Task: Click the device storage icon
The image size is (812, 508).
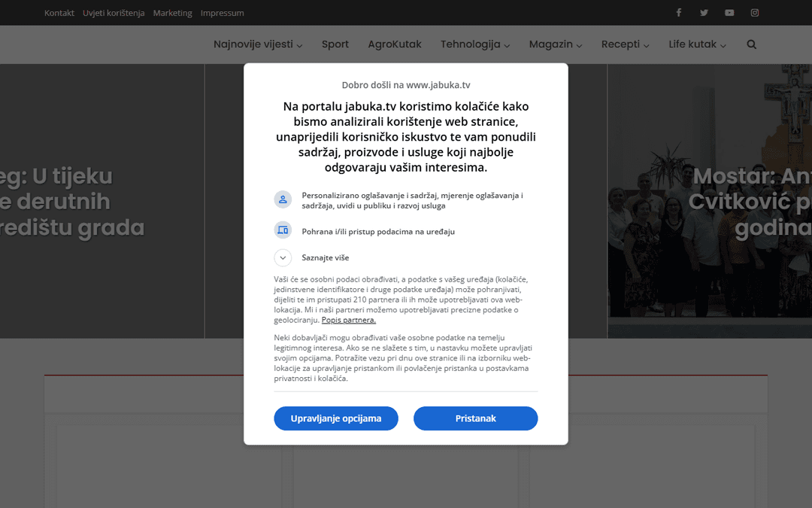Action: [283, 230]
